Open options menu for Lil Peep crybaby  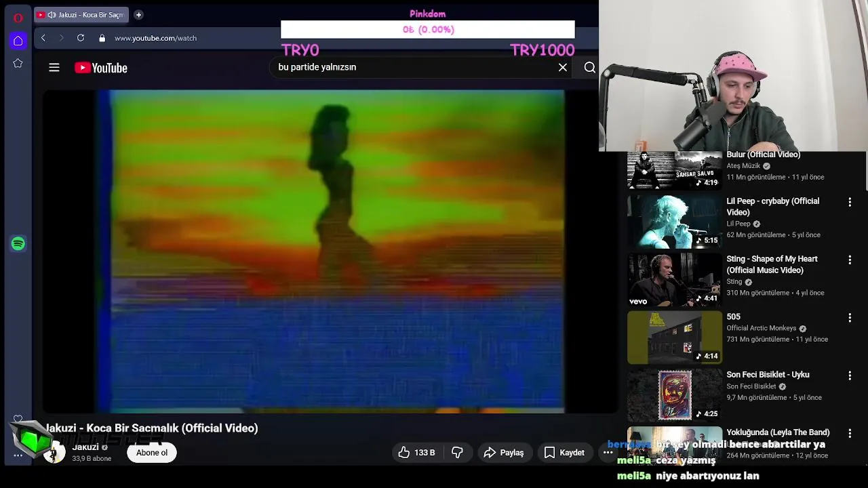[x=850, y=202]
